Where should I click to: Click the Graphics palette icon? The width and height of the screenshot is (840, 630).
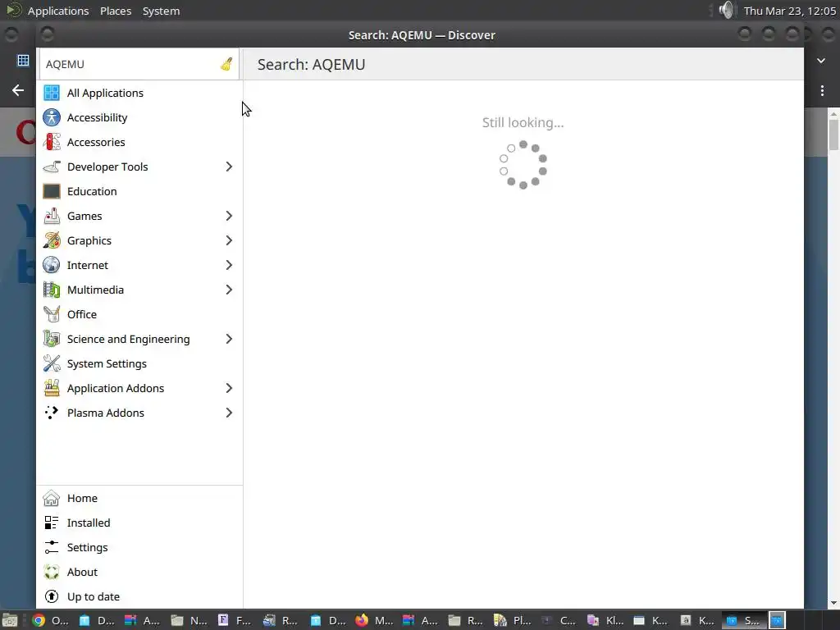[52, 240]
